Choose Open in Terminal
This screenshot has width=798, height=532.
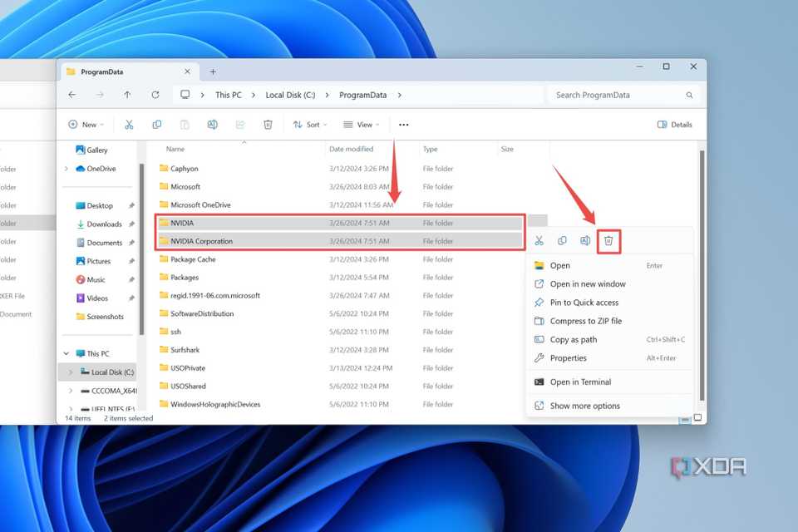[x=609, y=382]
